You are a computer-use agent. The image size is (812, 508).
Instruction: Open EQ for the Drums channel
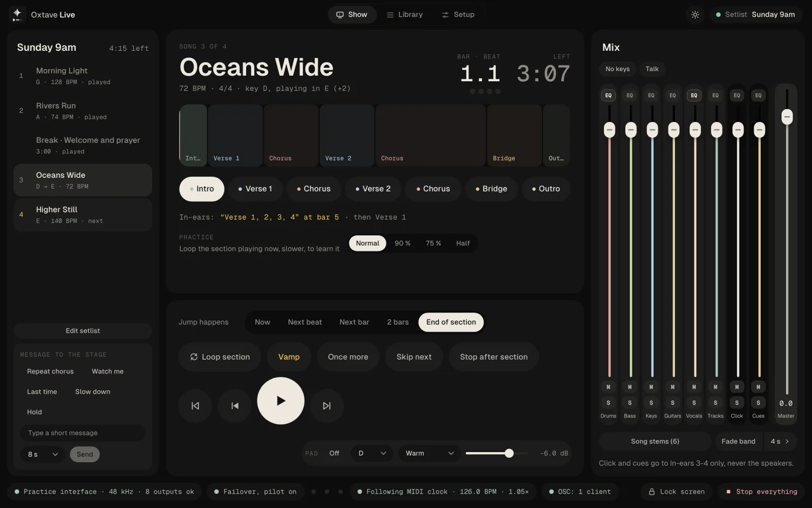(608, 96)
